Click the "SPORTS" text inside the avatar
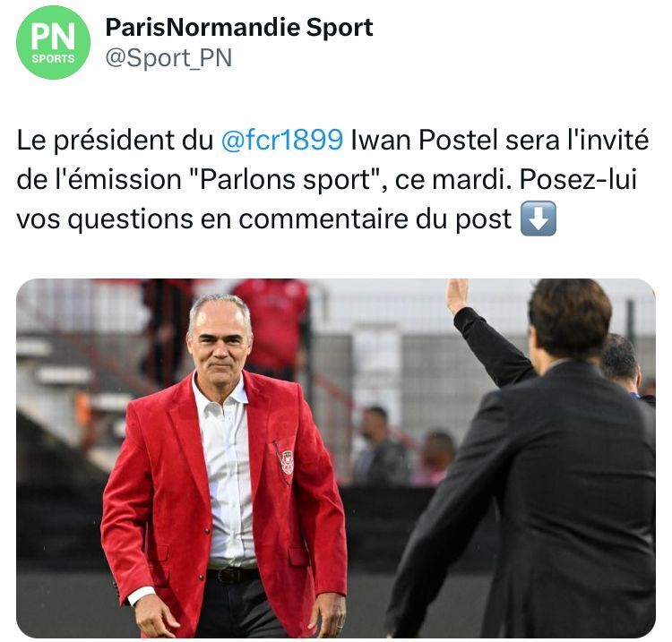Viewport: 672px width, 642px height. [53, 59]
